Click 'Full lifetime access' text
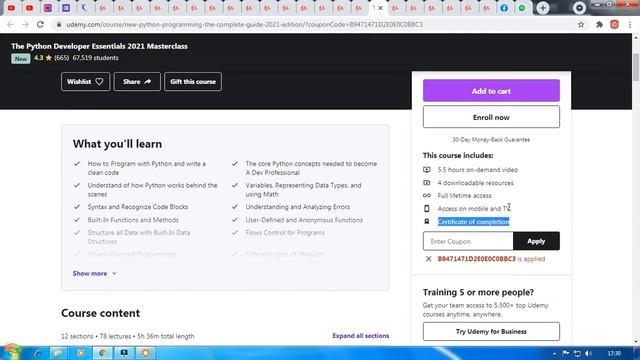The height and width of the screenshot is (360, 640). pos(464,196)
